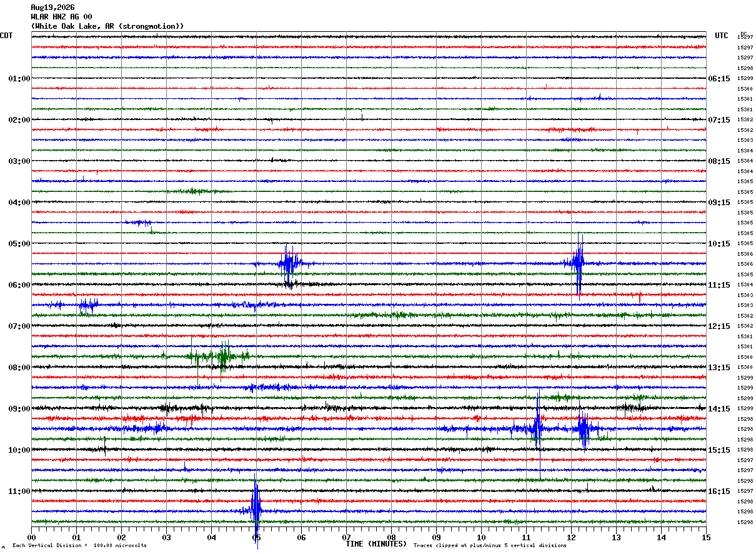Select the CDT time zone label
This screenshot has height=554, width=756.
(x=6, y=36)
